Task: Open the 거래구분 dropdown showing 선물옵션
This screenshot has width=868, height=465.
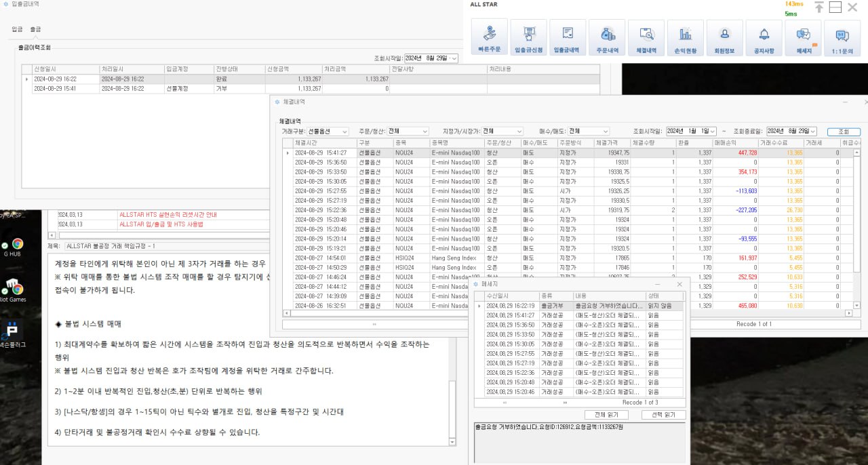Action: click(328, 131)
